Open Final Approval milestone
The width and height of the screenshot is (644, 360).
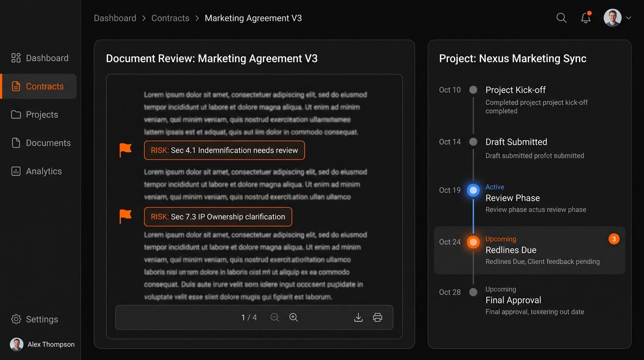[513, 300]
